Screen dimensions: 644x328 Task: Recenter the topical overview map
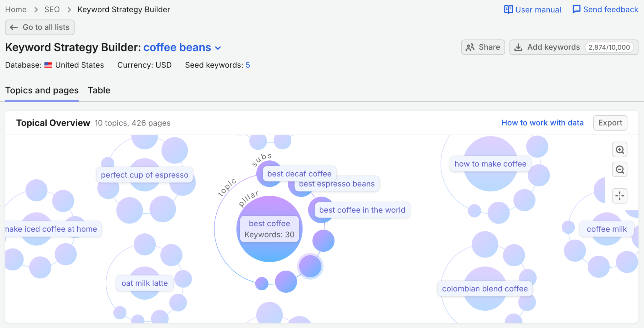[x=619, y=196]
